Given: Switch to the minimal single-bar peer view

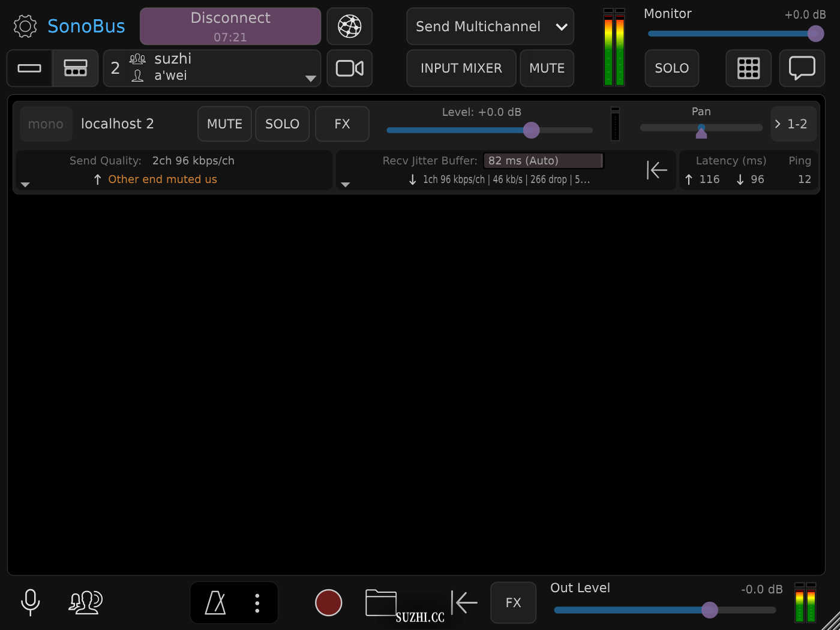Looking at the screenshot, I should point(29,68).
